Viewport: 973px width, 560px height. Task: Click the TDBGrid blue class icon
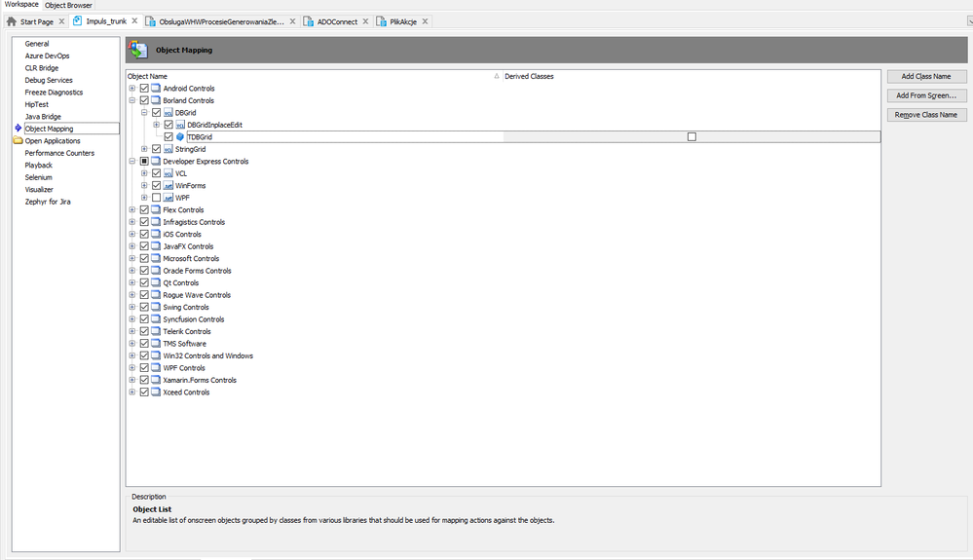tap(180, 137)
